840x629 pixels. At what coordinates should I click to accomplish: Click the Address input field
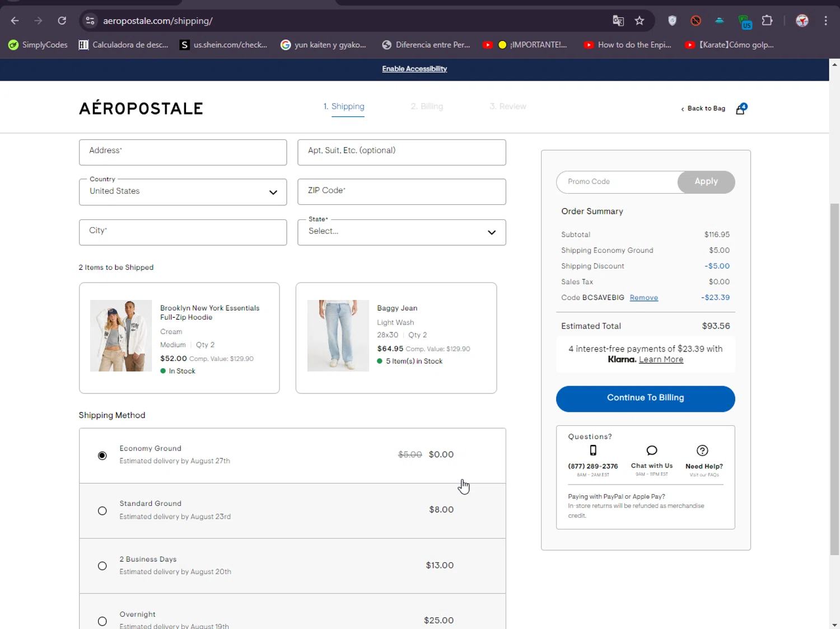(x=183, y=152)
